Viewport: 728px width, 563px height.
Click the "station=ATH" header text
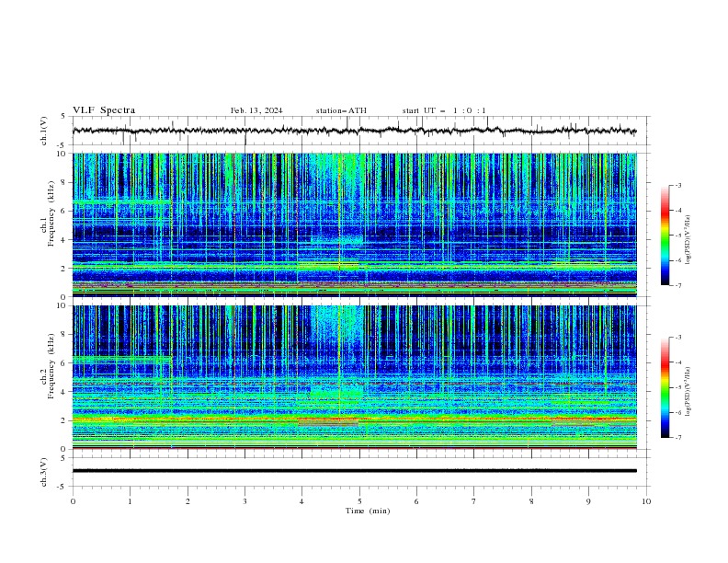(x=341, y=110)
